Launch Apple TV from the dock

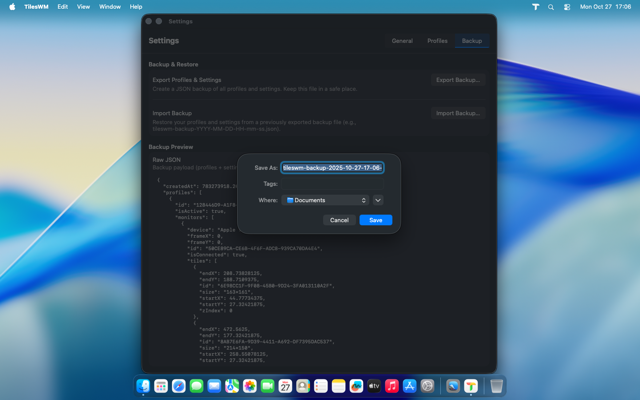point(374,386)
